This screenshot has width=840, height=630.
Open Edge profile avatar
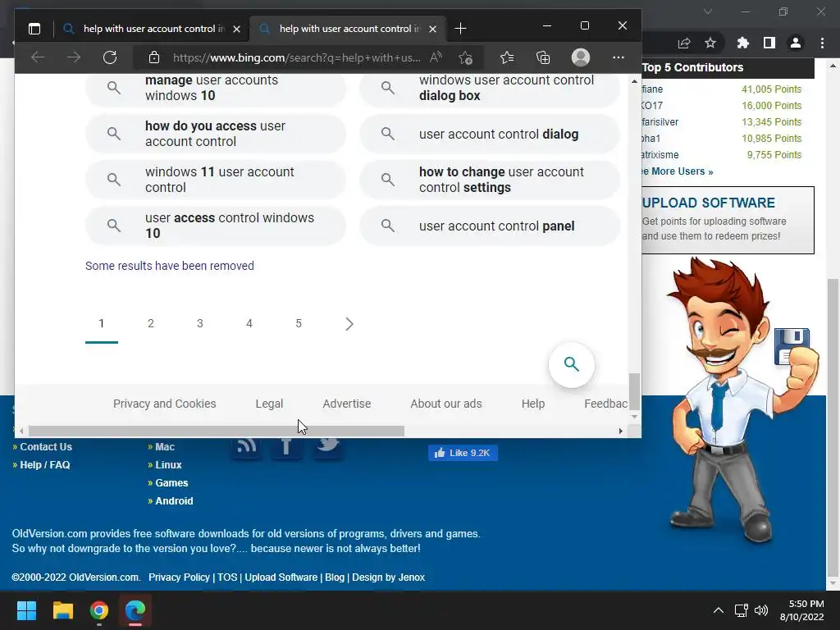point(581,57)
